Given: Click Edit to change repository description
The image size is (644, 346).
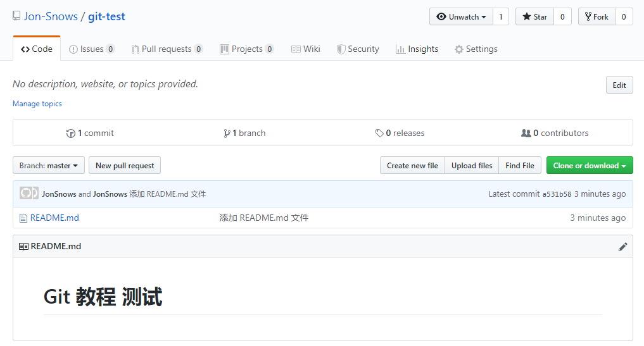Looking at the screenshot, I should click(x=619, y=85).
